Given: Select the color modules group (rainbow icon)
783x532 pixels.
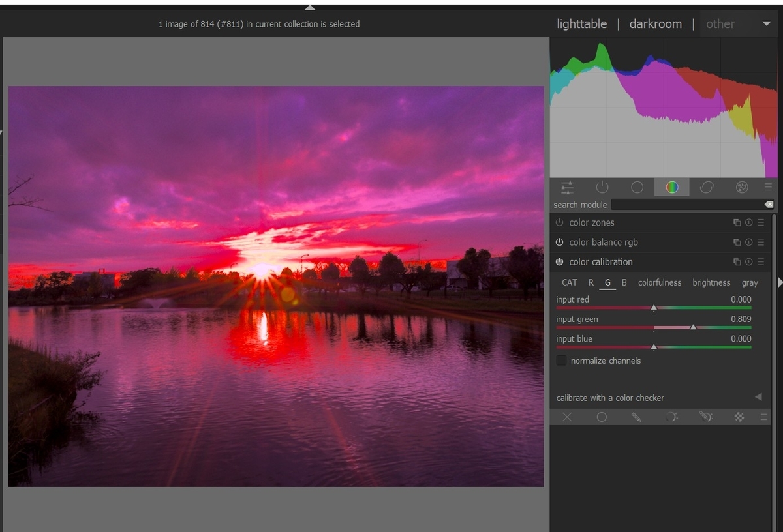Looking at the screenshot, I should 672,188.
